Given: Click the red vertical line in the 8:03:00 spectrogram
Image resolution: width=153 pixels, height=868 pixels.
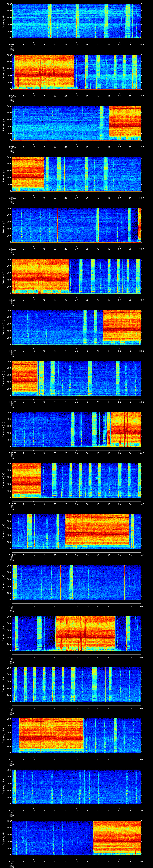Looking at the screenshot, I should [83, 123].
